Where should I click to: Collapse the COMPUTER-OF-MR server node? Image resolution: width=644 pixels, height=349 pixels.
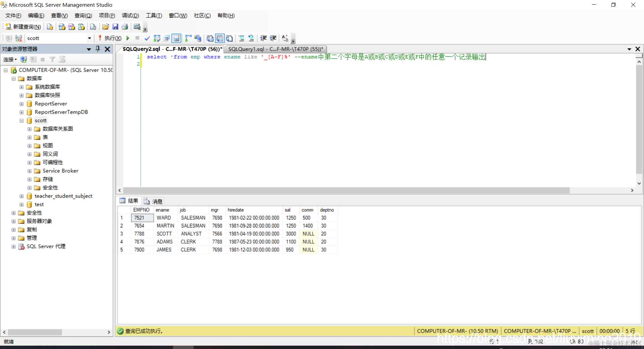coord(6,70)
